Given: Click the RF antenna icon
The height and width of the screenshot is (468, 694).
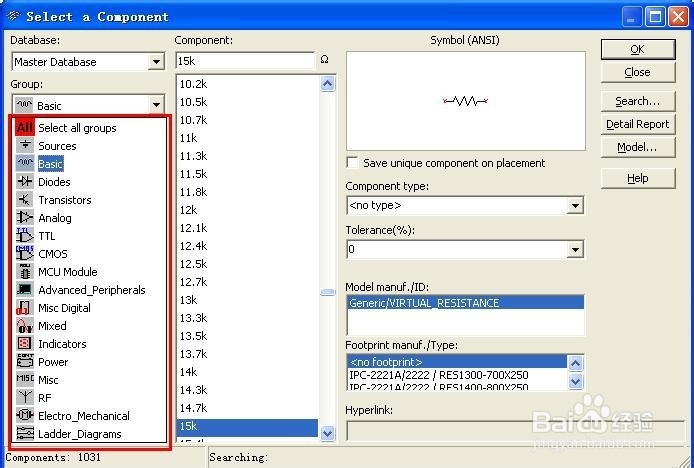Looking at the screenshot, I should pyautogui.click(x=25, y=398).
